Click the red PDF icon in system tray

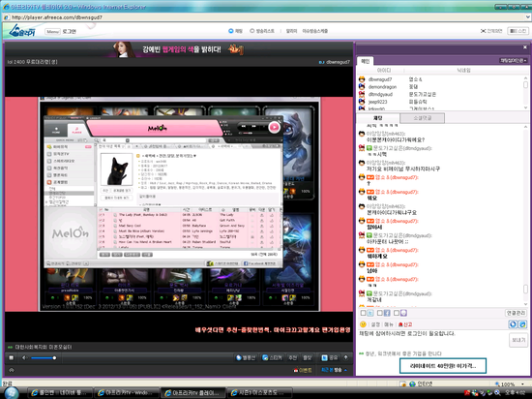pos(467,393)
